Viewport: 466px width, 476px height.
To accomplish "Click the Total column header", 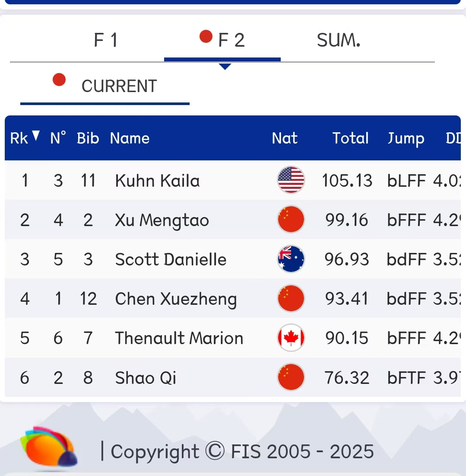I will [350, 138].
